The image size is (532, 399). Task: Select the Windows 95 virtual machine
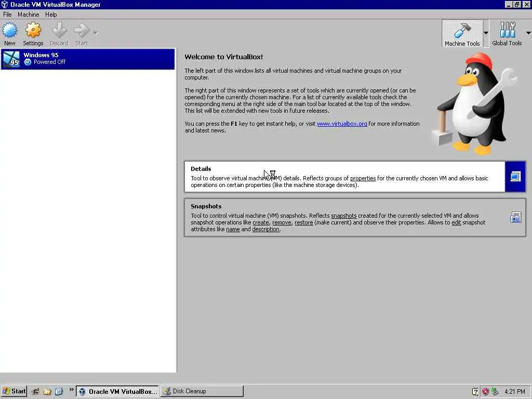[x=88, y=59]
